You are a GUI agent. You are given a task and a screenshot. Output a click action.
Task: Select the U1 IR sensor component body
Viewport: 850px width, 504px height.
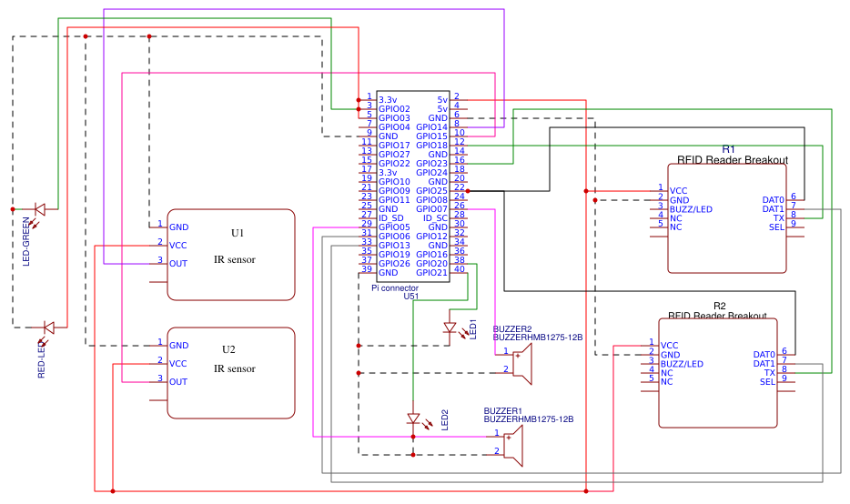coord(231,255)
